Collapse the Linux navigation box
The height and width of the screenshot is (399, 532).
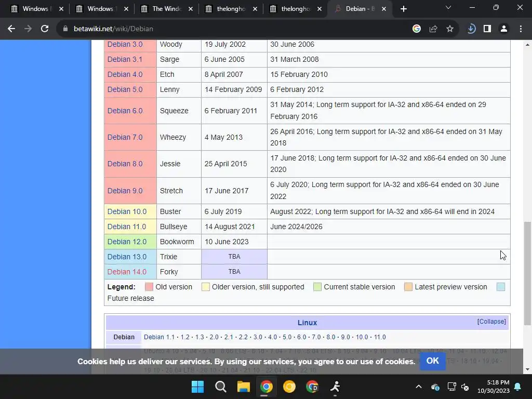tap(491, 321)
